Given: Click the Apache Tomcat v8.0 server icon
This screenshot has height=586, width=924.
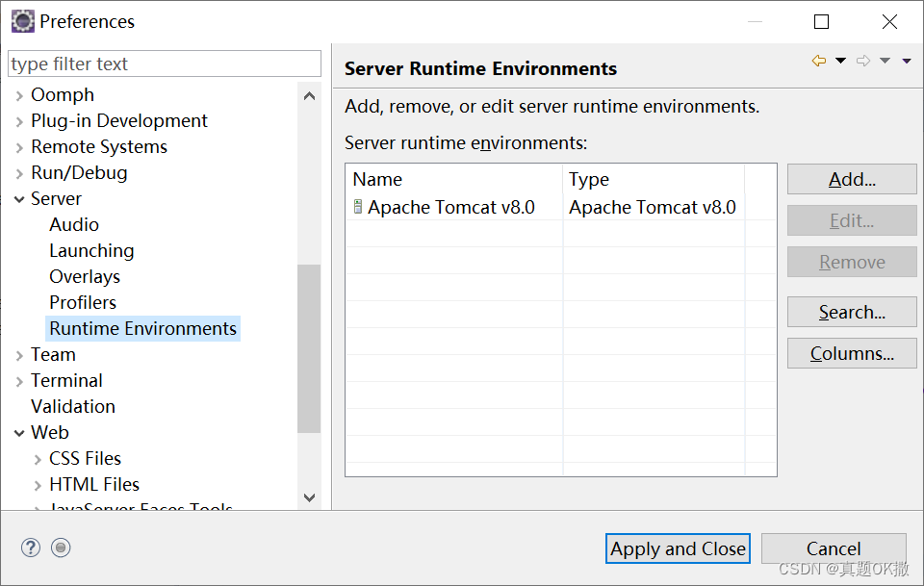Looking at the screenshot, I should (x=358, y=207).
